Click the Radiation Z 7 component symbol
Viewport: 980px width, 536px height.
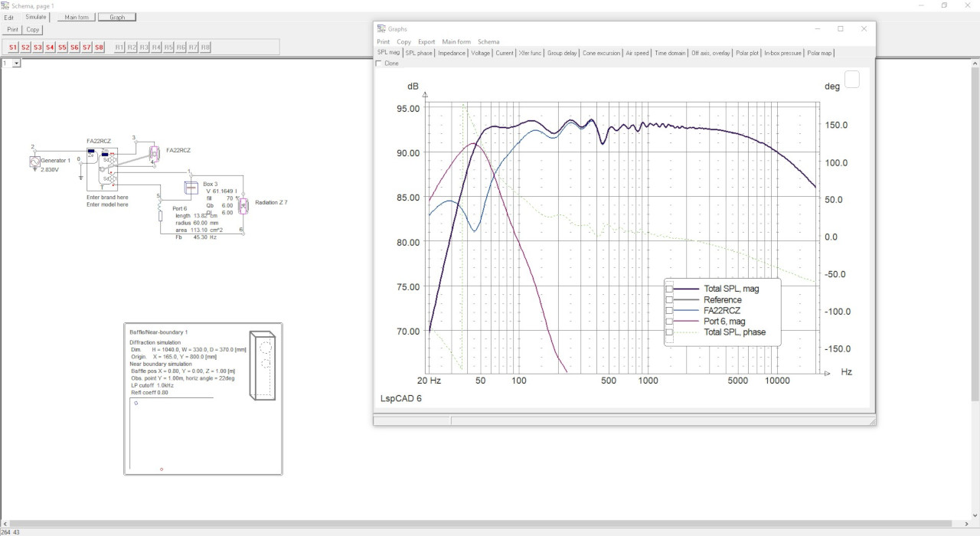[x=243, y=206]
